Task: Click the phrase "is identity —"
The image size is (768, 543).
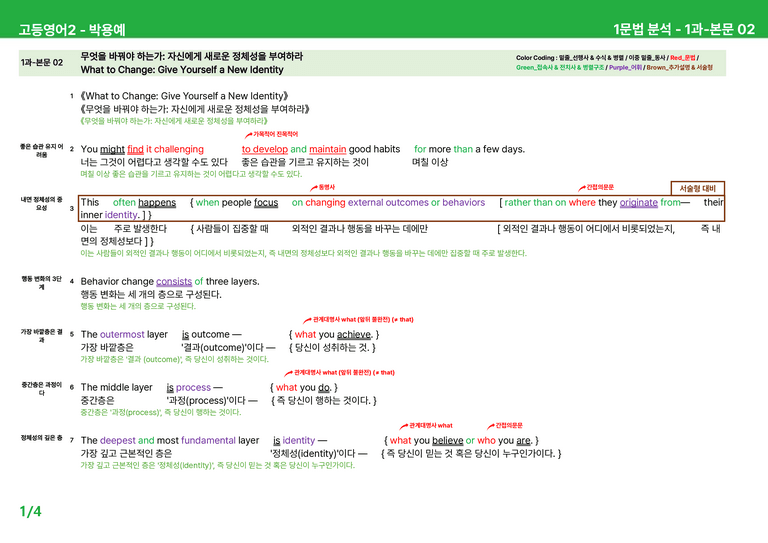Action: pyautogui.click(x=300, y=440)
